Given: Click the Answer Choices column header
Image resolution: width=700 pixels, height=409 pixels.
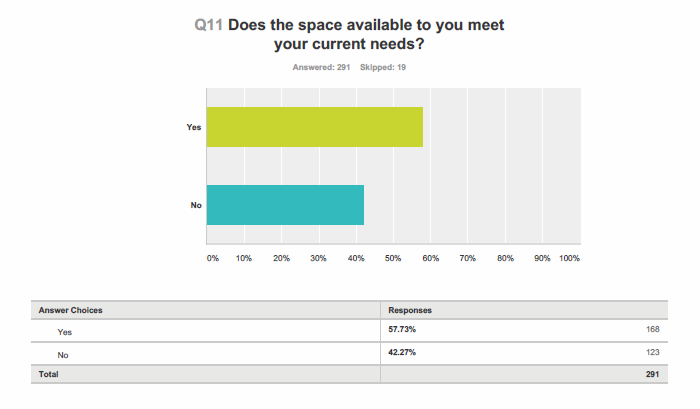Looking at the screenshot, I should (x=71, y=310).
